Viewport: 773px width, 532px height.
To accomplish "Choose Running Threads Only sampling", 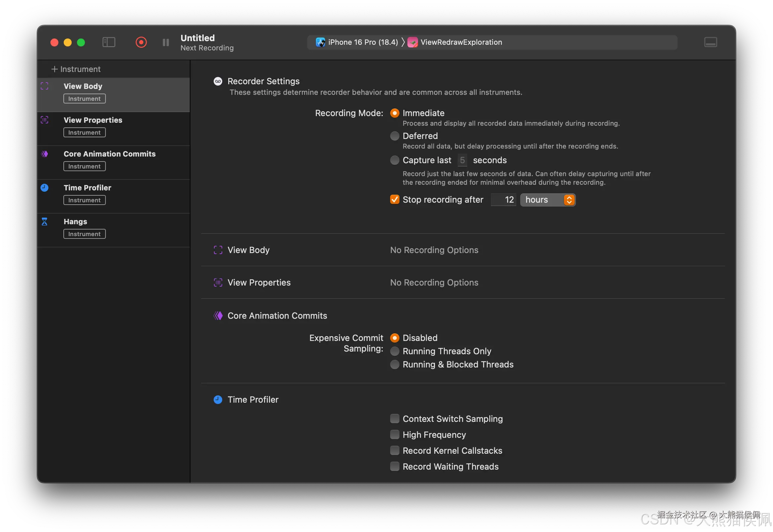I will (395, 351).
